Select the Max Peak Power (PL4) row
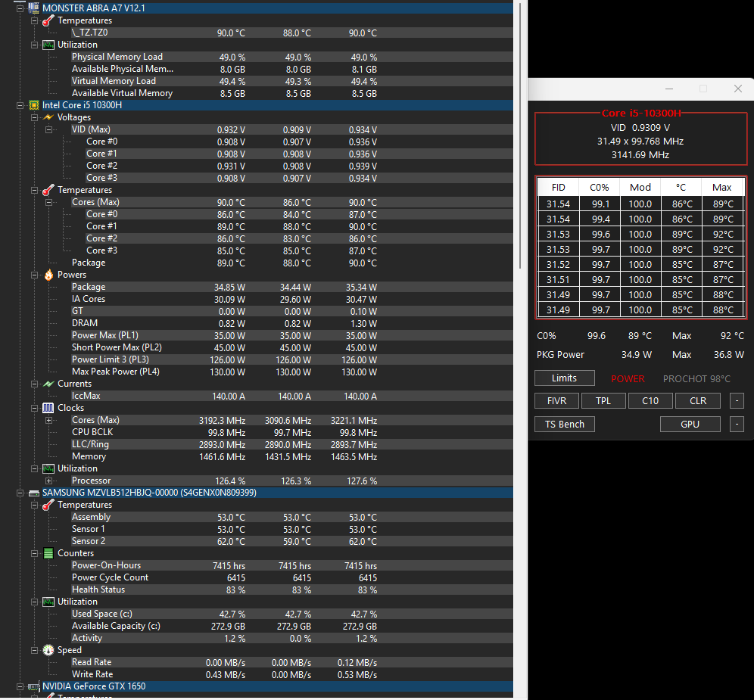This screenshot has height=700, width=754. click(x=292, y=372)
